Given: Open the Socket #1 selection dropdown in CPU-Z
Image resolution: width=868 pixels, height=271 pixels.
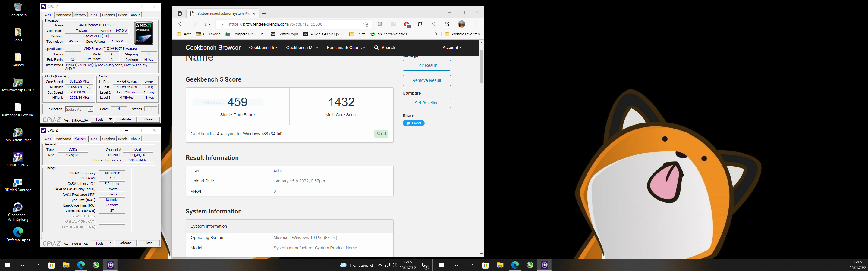Looking at the screenshot, I should coord(79,109).
